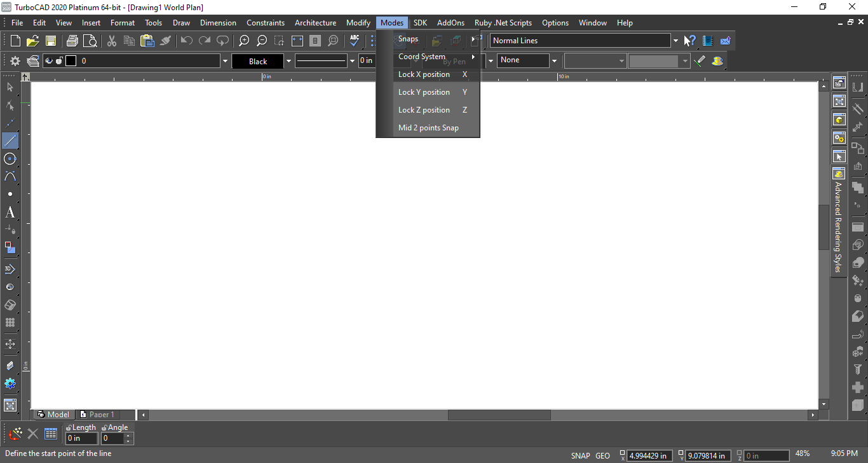The height and width of the screenshot is (463, 868).
Task: Toggle Lock Z position mode
Action: click(x=428, y=110)
